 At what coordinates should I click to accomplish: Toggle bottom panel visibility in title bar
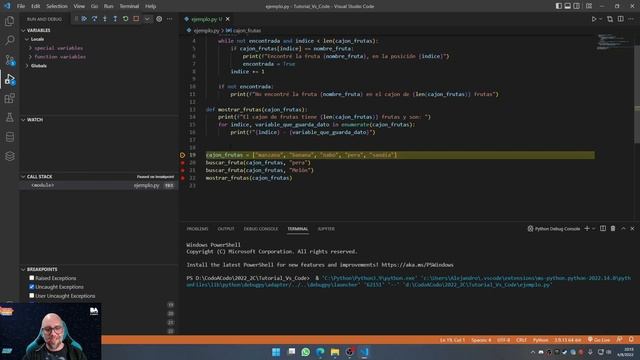567,6
